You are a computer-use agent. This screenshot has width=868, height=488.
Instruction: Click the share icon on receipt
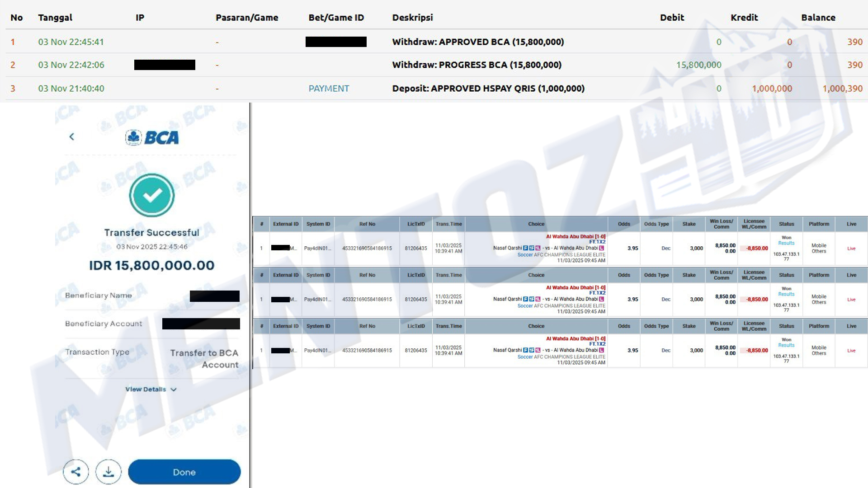click(x=76, y=472)
